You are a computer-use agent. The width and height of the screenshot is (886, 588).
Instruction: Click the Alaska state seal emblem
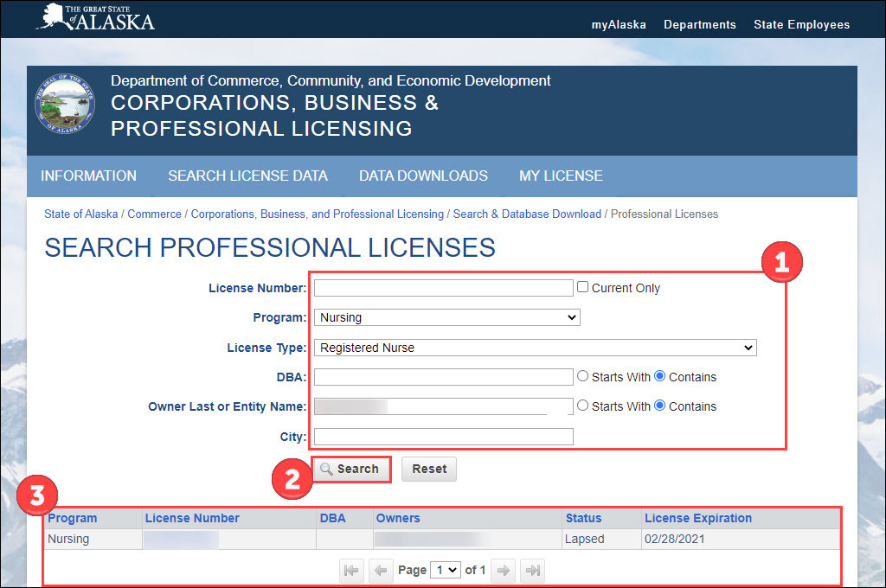pyautogui.click(x=65, y=104)
